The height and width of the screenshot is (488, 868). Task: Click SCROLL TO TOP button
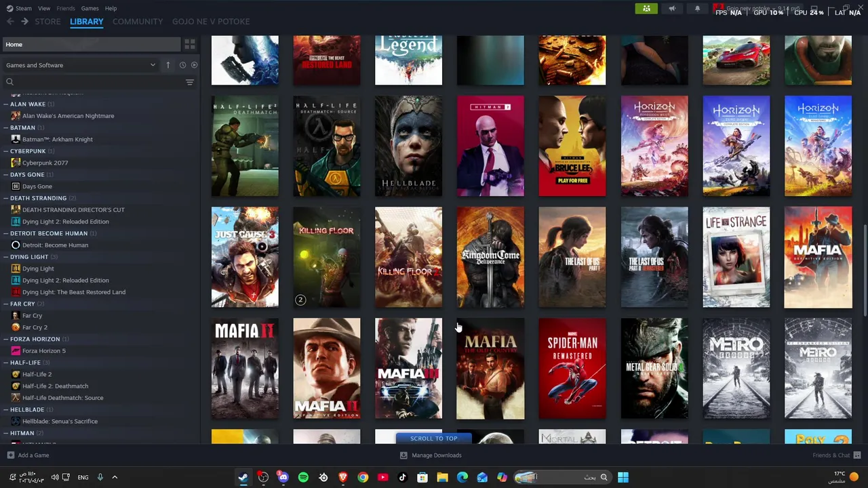tap(434, 439)
